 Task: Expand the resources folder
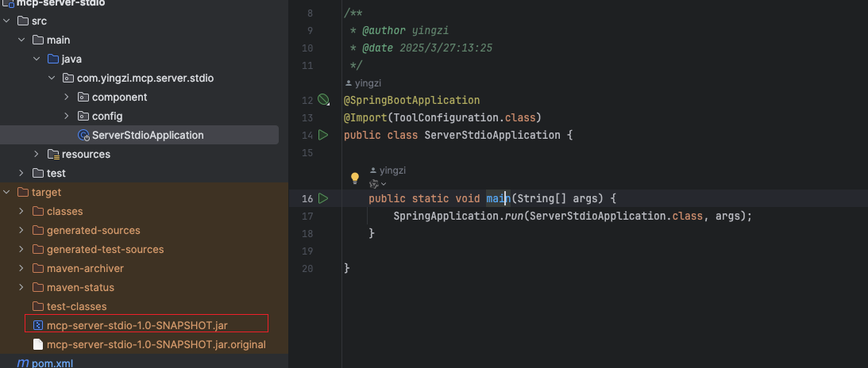37,154
